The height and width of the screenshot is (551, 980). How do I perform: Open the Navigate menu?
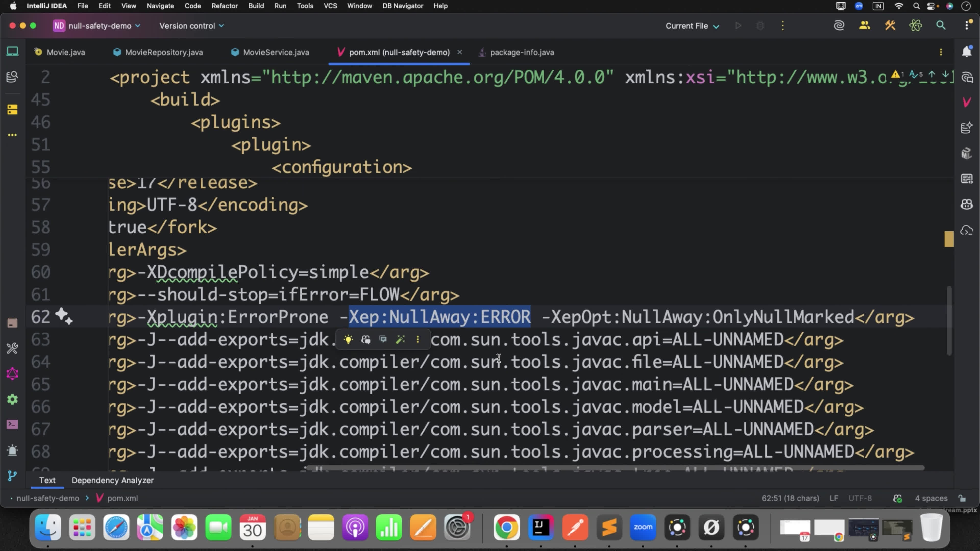(x=160, y=6)
